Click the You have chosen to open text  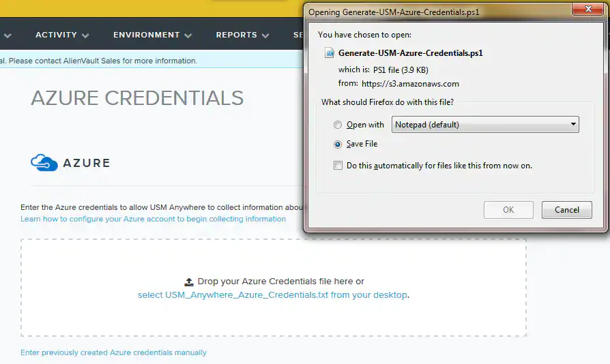click(364, 35)
